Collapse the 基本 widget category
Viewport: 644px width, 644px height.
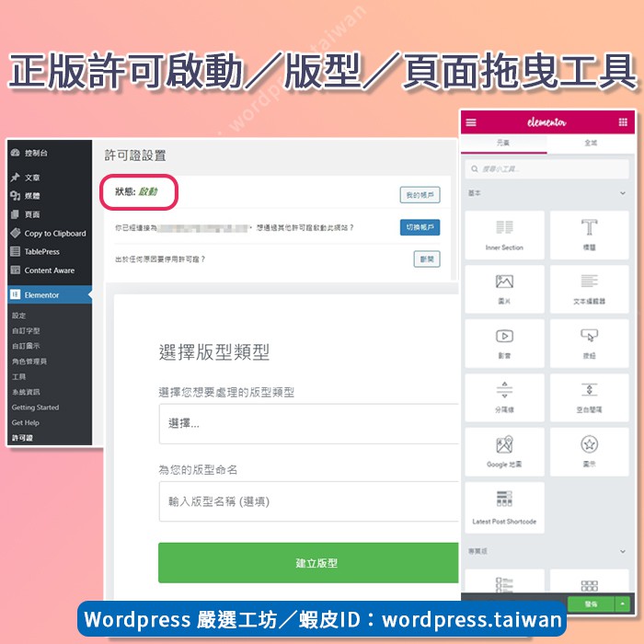tap(623, 194)
